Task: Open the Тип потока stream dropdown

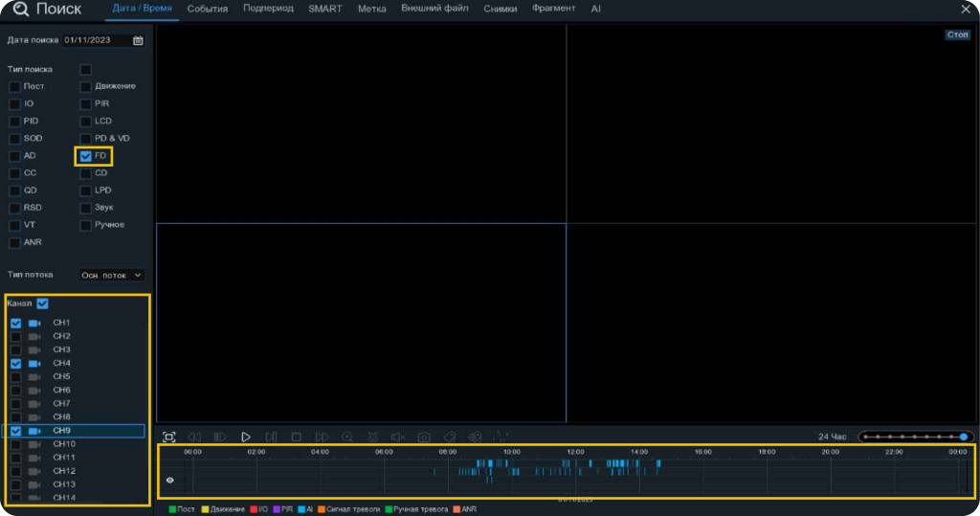Action: point(112,275)
